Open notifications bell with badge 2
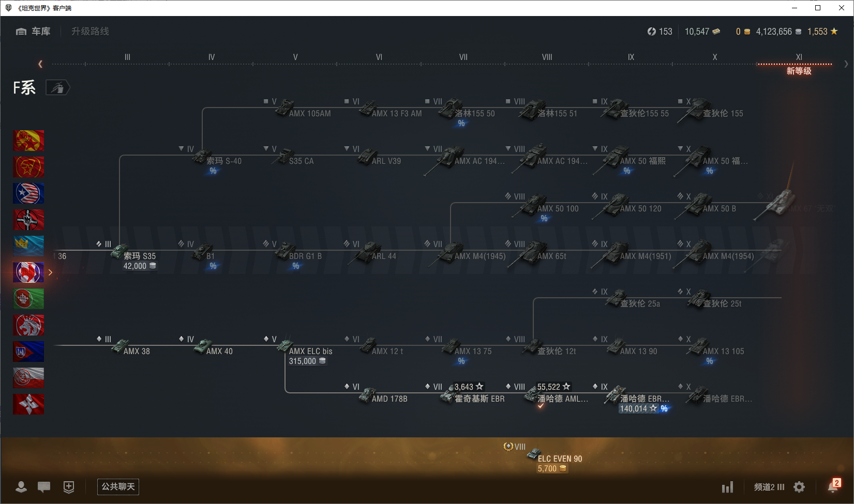 click(833, 486)
